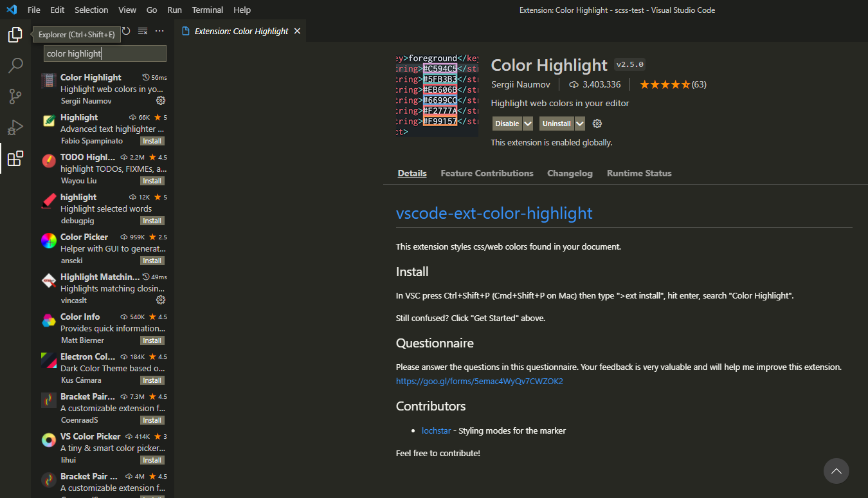Open manage gear for Color Highlight in list

(x=161, y=100)
